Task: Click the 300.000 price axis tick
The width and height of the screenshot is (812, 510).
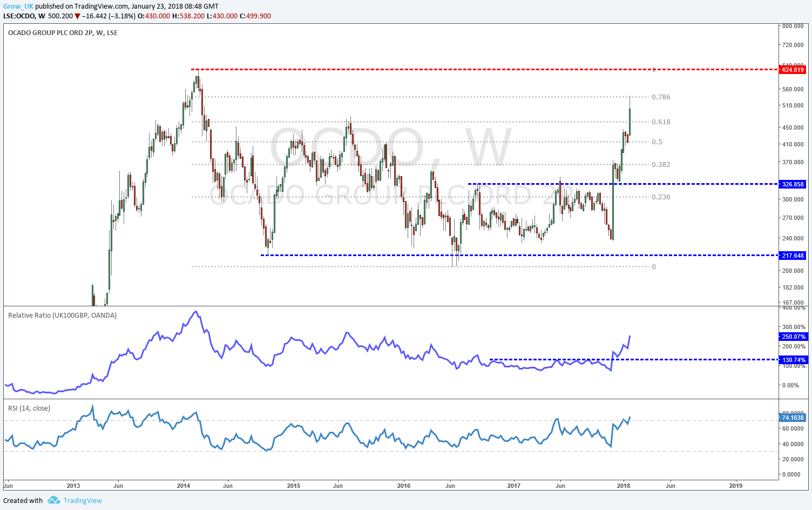Action: point(793,200)
